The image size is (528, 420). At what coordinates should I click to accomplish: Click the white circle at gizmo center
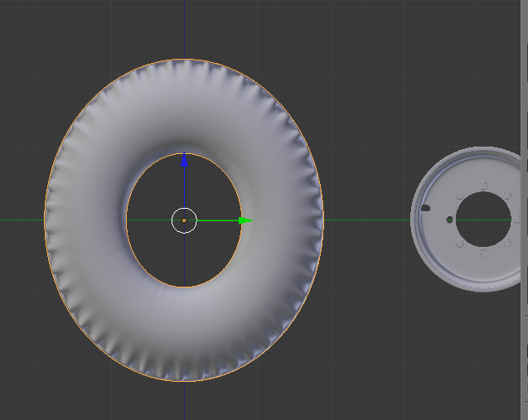(x=184, y=220)
